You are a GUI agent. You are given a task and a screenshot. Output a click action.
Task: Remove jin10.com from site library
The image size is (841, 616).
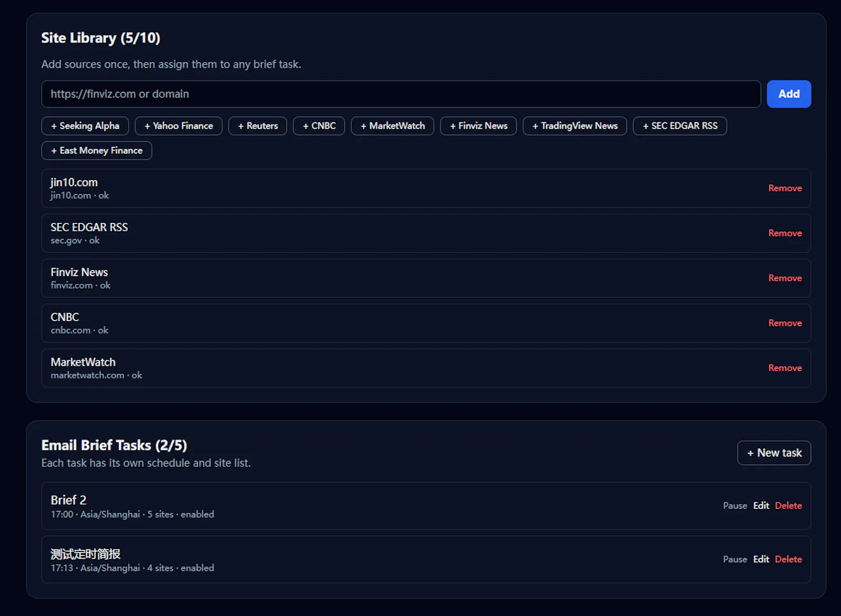(785, 188)
